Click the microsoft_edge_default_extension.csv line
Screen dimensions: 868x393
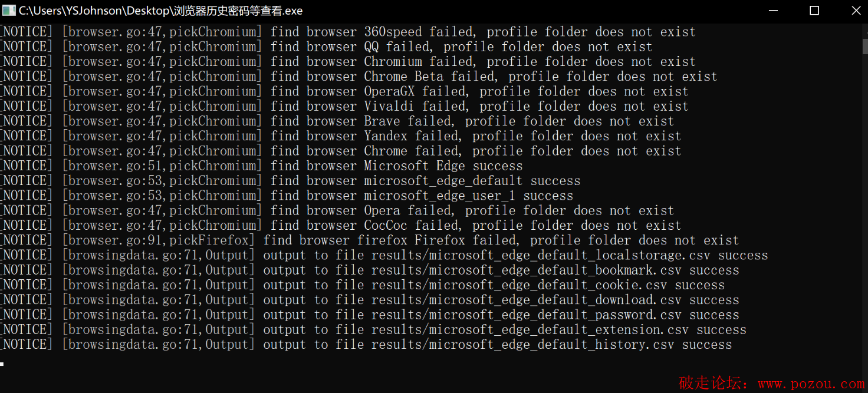pos(373,330)
